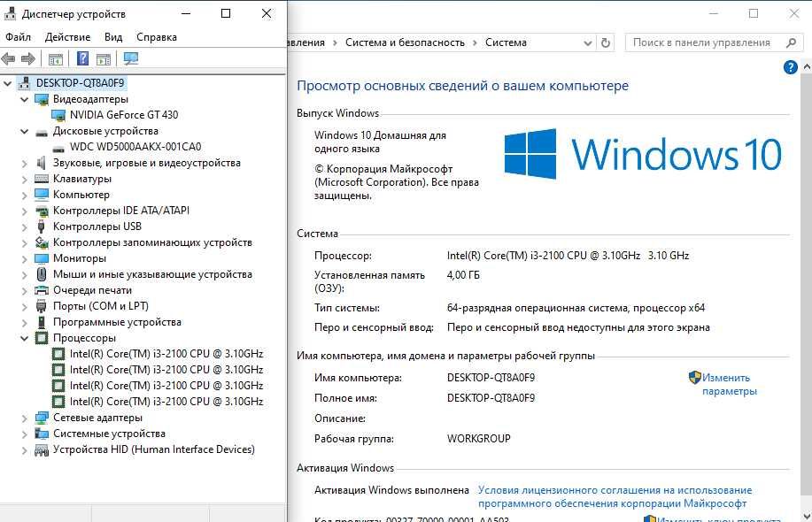Click the HID devices icon
The image size is (812, 522).
(42, 450)
